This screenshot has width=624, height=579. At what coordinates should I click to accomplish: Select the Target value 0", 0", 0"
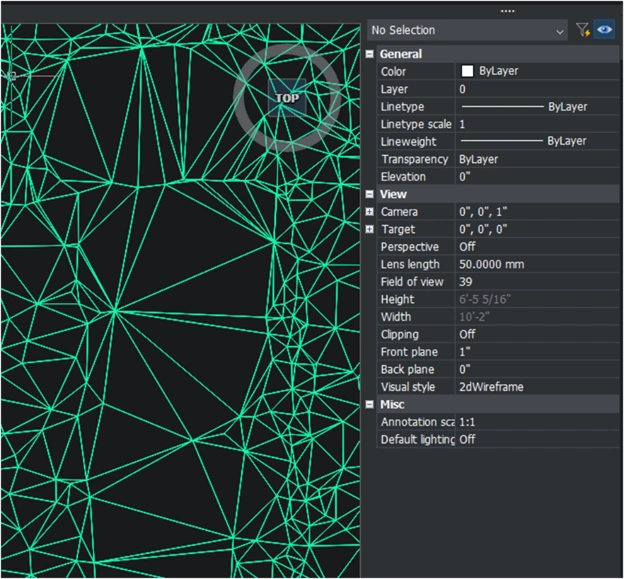click(x=483, y=229)
